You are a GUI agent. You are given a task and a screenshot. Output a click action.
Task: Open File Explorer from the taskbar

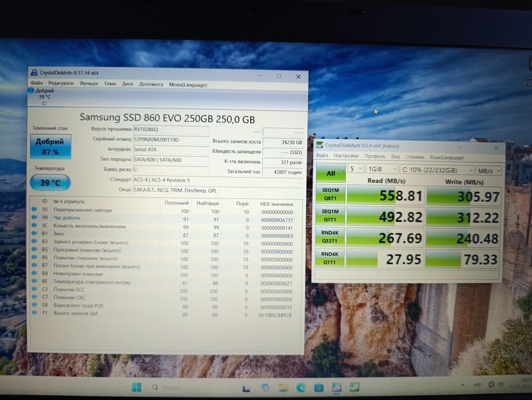pos(283,388)
